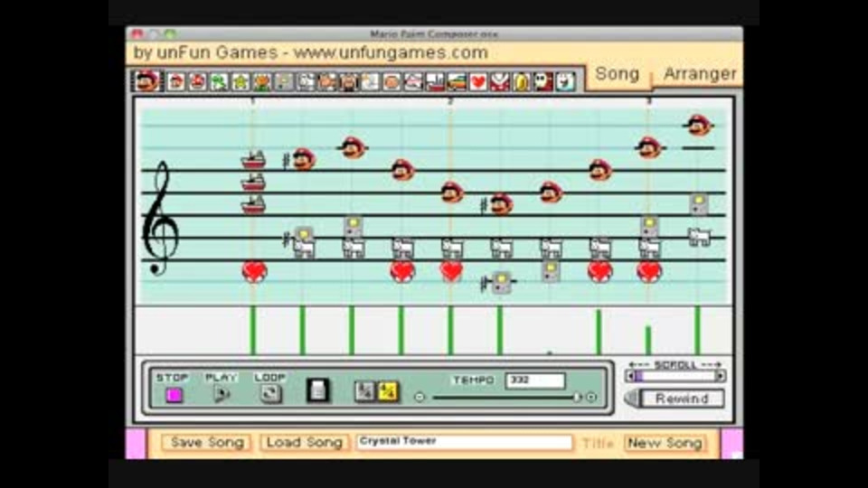Select the Game Boy instrument icon
The height and width of the screenshot is (488, 868).
click(x=284, y=82)
